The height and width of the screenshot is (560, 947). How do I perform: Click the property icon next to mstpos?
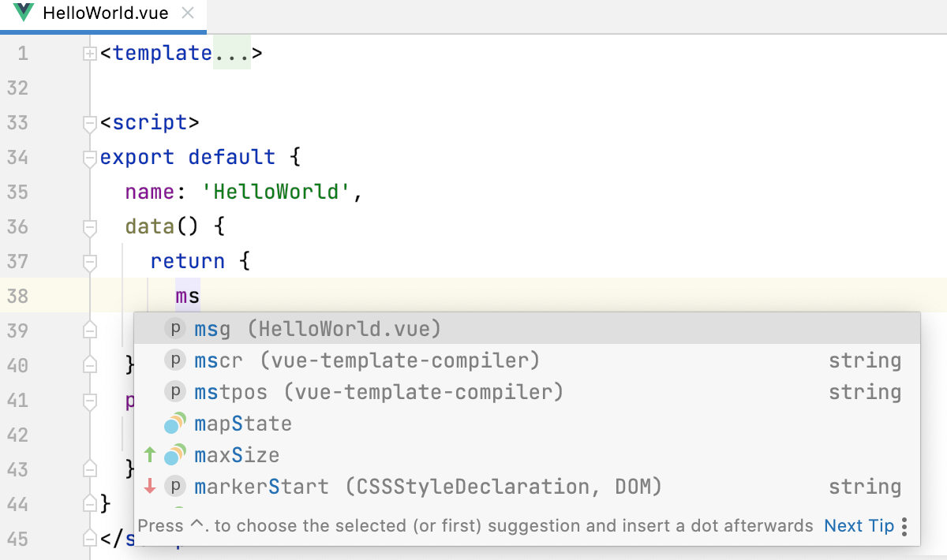(174, 391)
